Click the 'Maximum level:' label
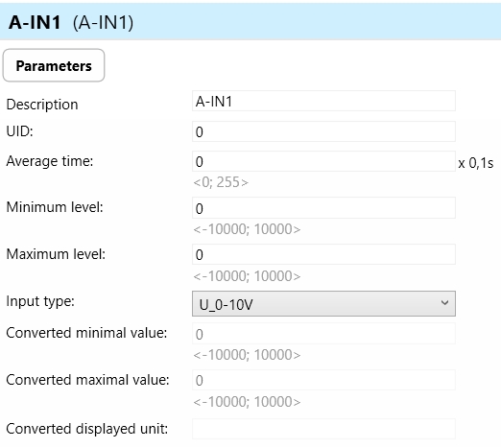Screen dimensions: 501x448 (56, 254)
